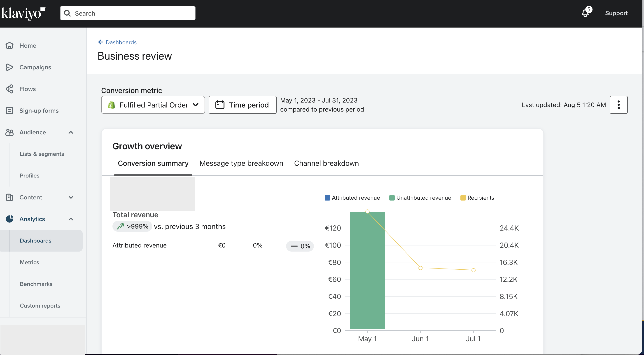Screen dimensions: 644x355
Task: Click the Home icon in sidebar
Action: (x=9, y=45)
